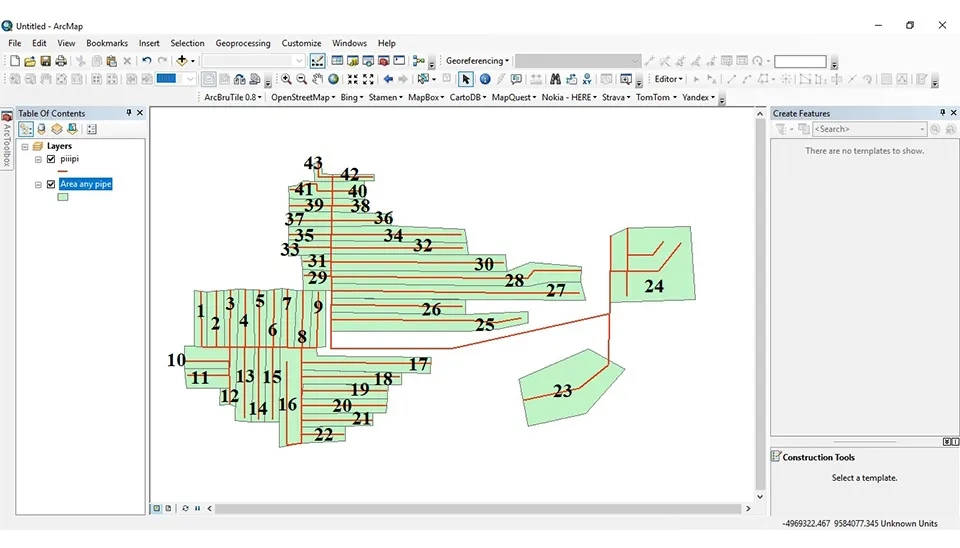Image resolution: width=960 pixels, height=548 pixels.
Task: Open the Geoprocessing menu
Action: pos(243,43)
